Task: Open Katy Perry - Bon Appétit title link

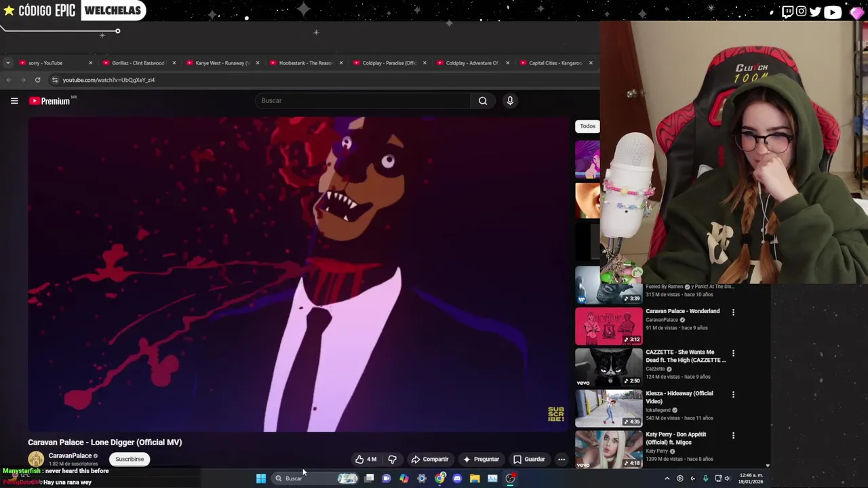Action: [676, 438]
